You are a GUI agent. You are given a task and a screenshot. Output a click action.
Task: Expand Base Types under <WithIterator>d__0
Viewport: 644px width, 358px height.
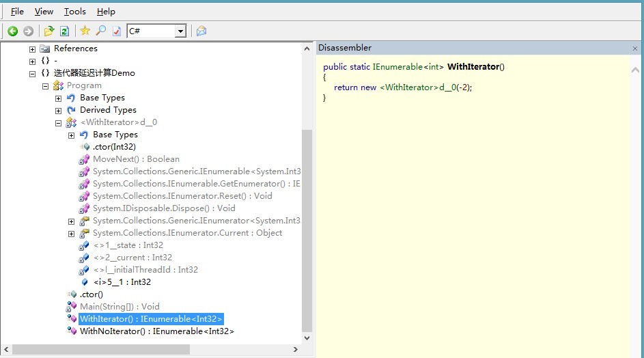[x=72, y=135]
